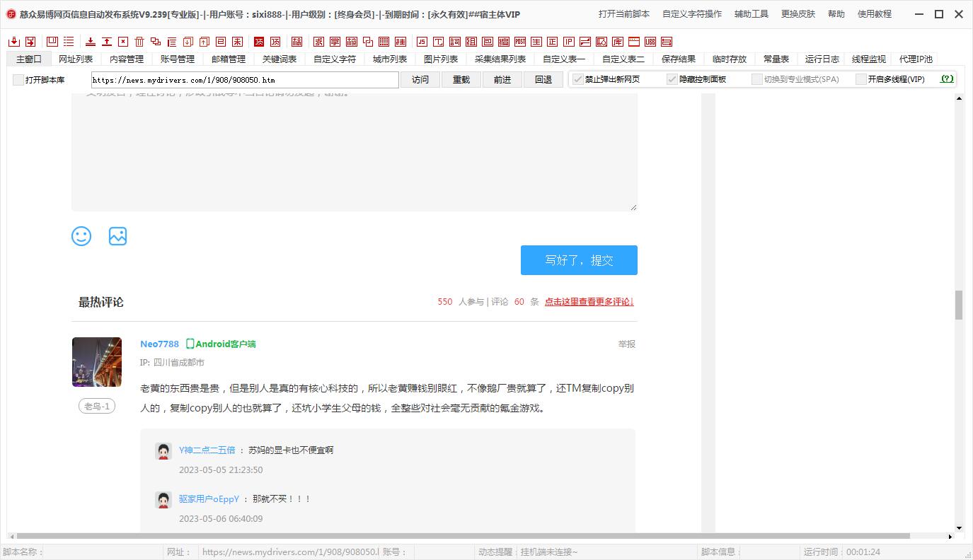This screenshot has width=973, height=560.
Task: Click the 包 character toolbar icon
Action: point(488,42)
